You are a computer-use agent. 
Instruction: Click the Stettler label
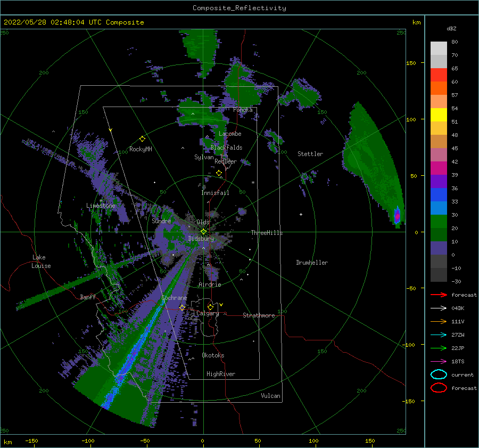tap(310, 154)
